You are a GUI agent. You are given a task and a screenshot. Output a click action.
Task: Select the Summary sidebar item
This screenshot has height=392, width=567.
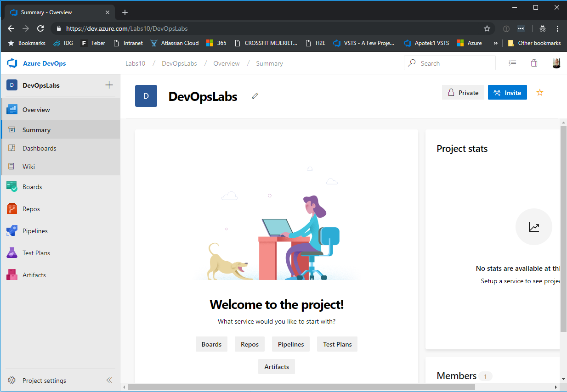[x=61, y=130]
